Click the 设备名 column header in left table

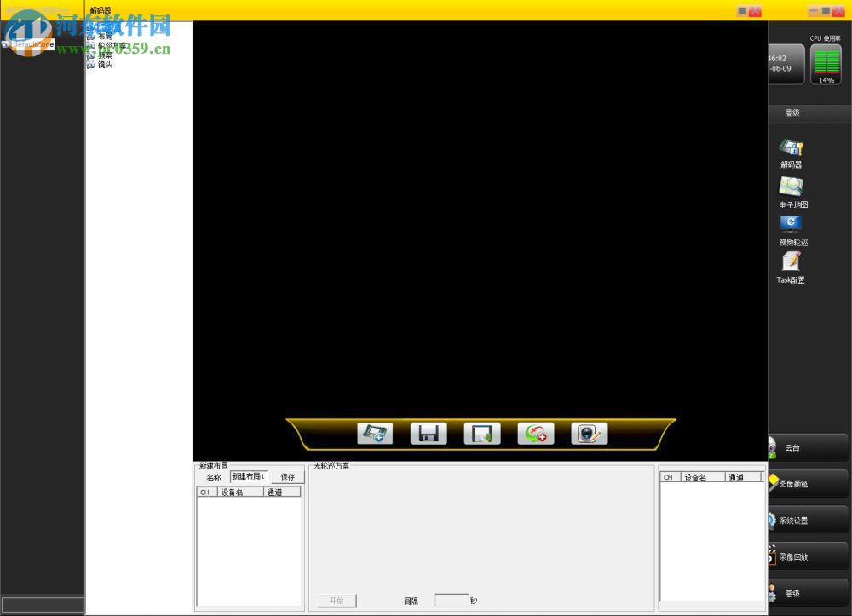click(x=241, y=492)
